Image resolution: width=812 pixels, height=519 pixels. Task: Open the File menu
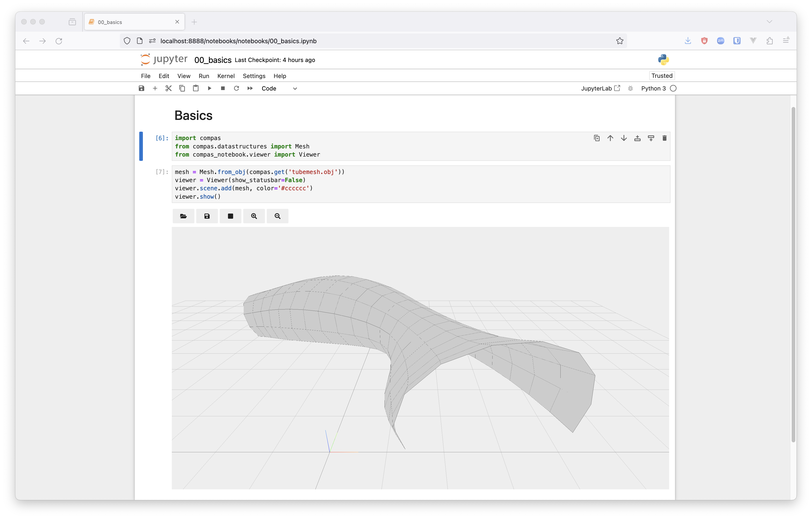146,76
